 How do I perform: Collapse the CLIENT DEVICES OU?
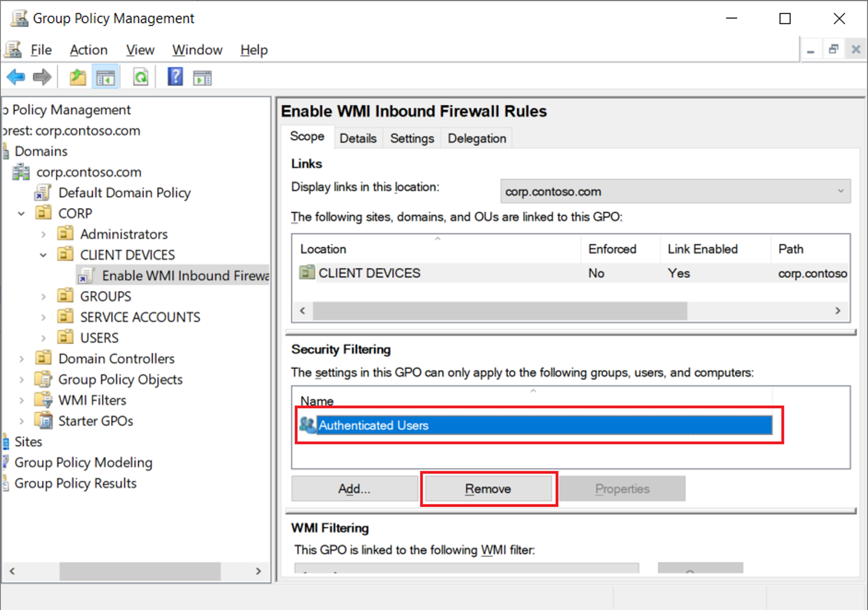[x=43, y=255]
